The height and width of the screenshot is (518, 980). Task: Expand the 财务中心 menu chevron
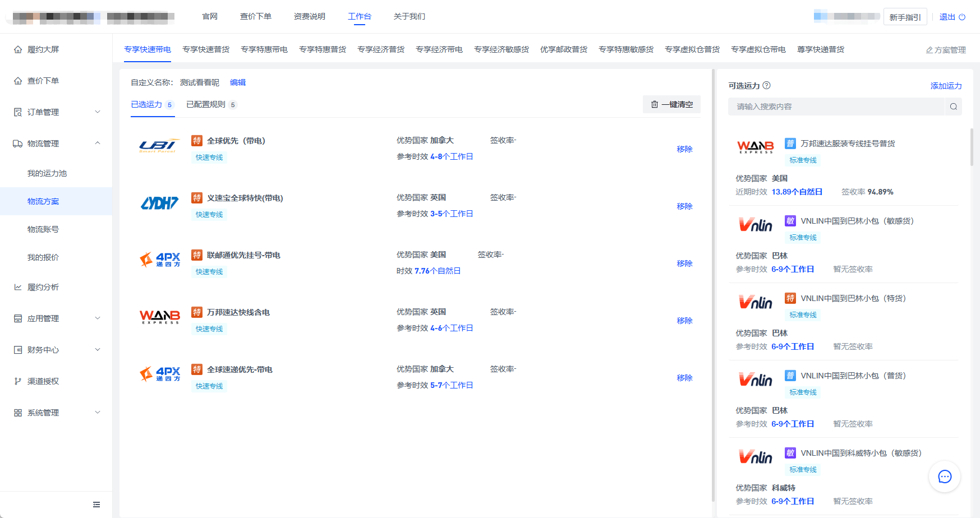pyautogui.click(x=98, y=350)
